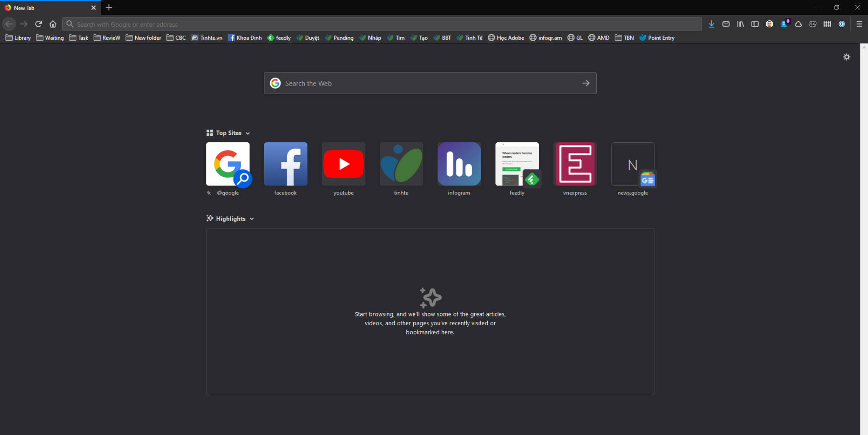This screenshot has width=868, height=435.
Task: Open the TBN bookmarks folder
Action: 624,38
